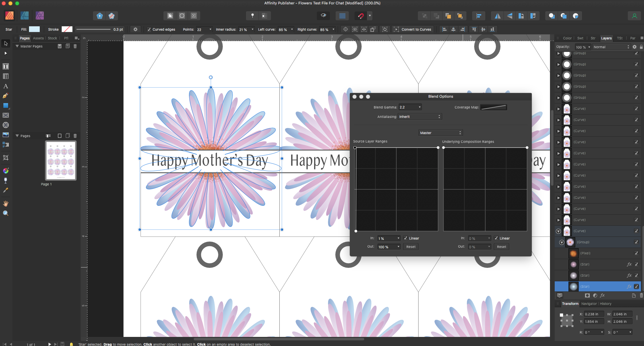Click the Stroke color swatch

tap(67, 29)
